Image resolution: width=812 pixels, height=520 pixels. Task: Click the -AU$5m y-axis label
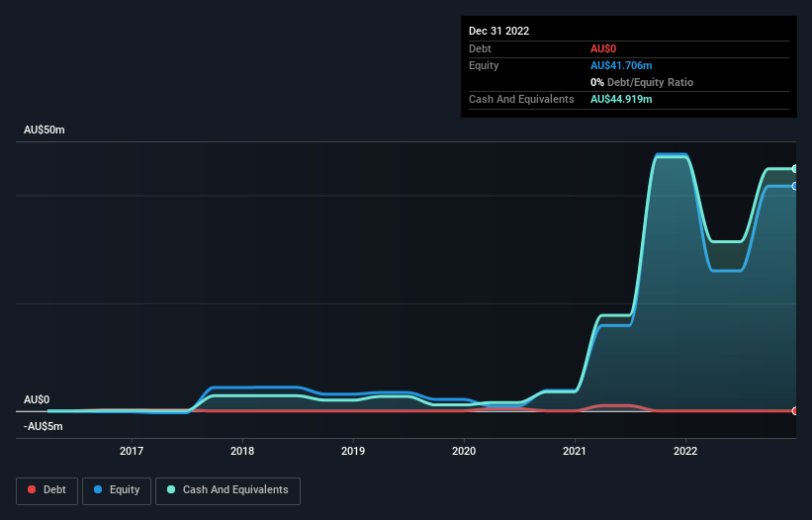43,426
